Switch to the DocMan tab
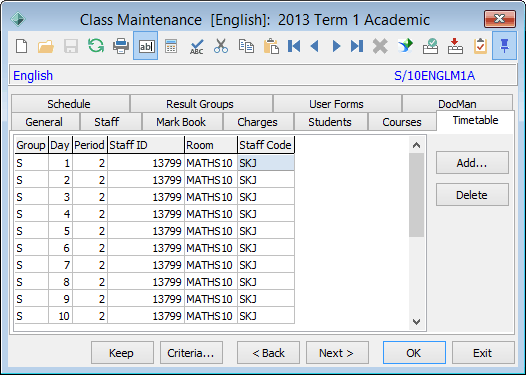Image resolution: width=526 pixels, height=375 pixels. (x=457, y=103)
